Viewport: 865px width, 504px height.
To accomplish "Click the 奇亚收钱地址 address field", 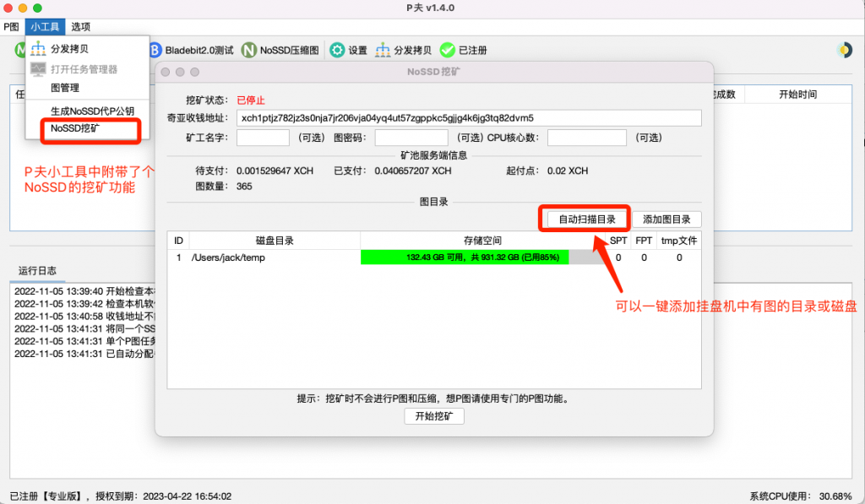I will tap(469, 117).
